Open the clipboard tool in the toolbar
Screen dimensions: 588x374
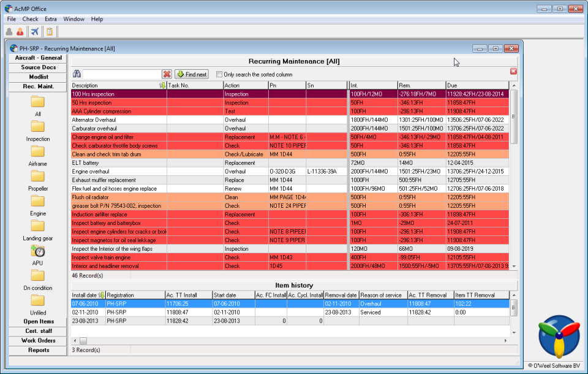[x=49, y=31]
